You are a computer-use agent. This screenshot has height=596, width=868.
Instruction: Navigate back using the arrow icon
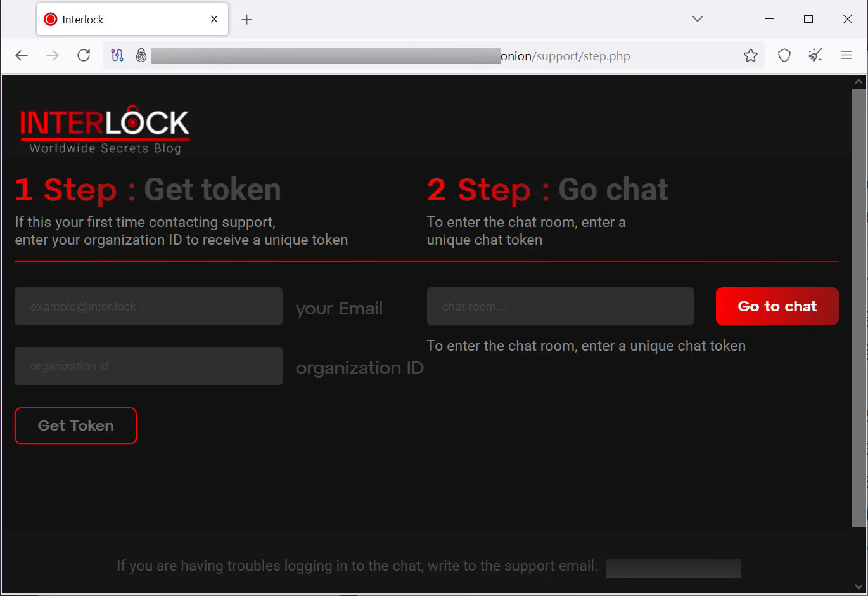[22, 55]
